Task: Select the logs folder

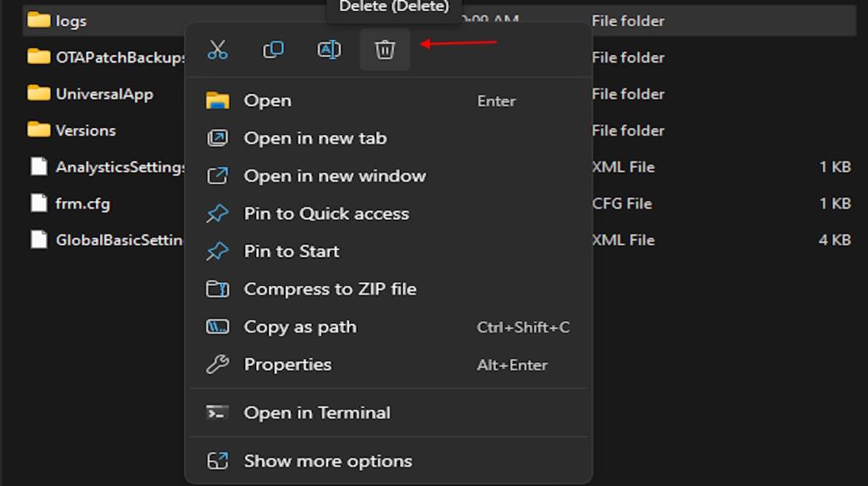Action: click(x=71, y=21)
